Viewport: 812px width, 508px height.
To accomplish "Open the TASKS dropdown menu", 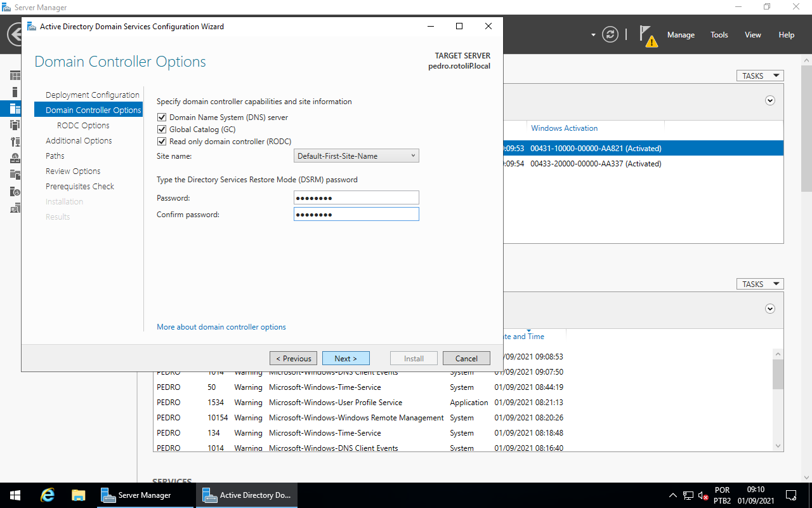I will point(759,75).
